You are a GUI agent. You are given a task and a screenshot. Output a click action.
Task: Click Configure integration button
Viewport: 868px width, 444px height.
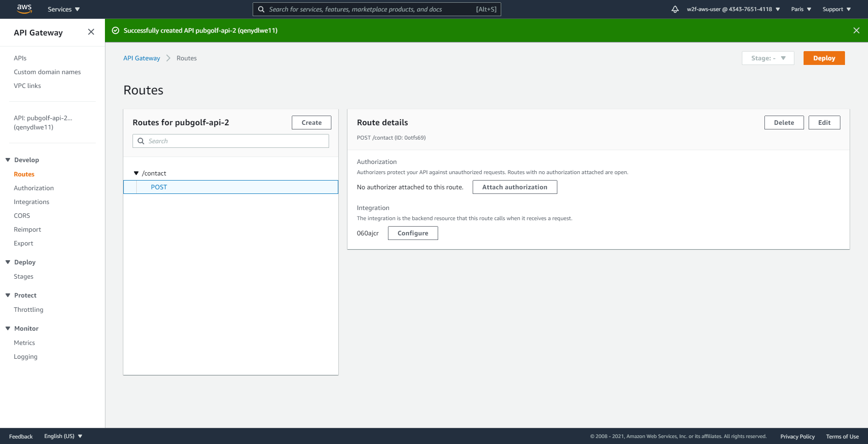click(413, 233)
